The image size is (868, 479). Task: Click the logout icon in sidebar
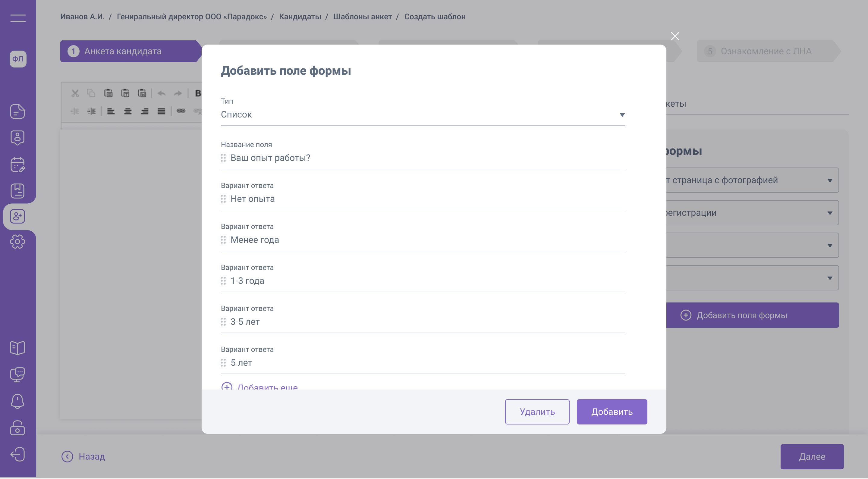17,454
